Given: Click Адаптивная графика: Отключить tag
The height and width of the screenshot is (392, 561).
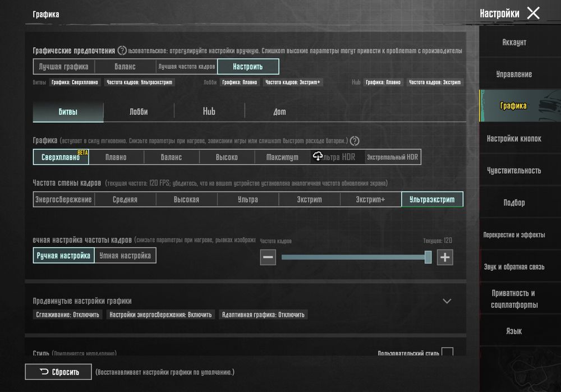Looking at the screenshot, I should (263, 315).
